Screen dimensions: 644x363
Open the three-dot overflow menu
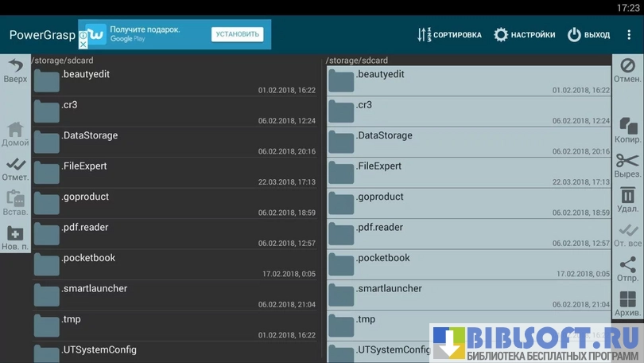click(x=629, y=35)
